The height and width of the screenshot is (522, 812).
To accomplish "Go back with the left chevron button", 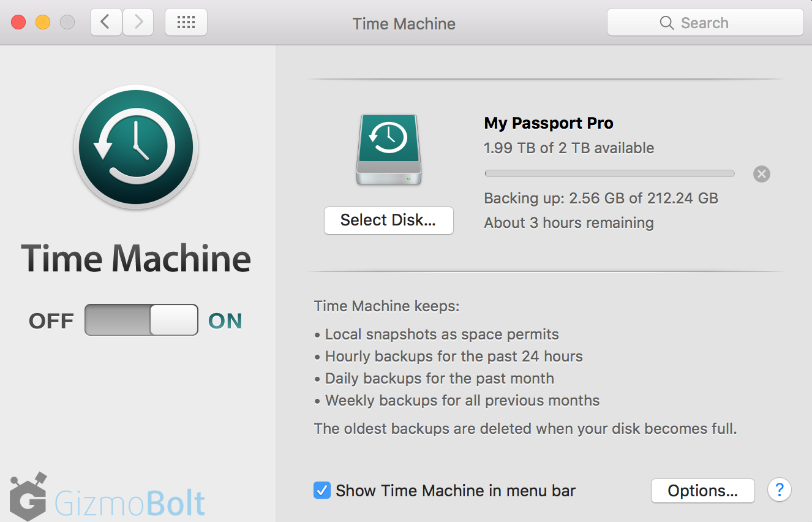I will pyautogui.click(x=106, y=23).
